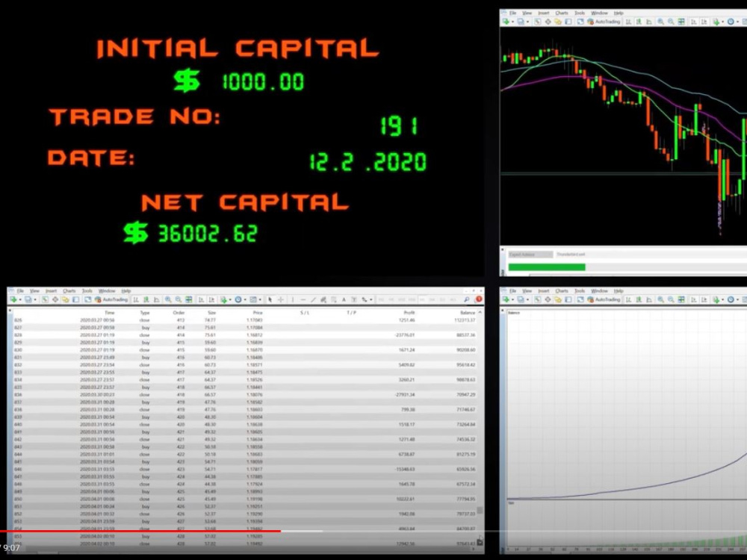
Task: Toggle auto scroll in candlestick chart window
Action: 694,22
